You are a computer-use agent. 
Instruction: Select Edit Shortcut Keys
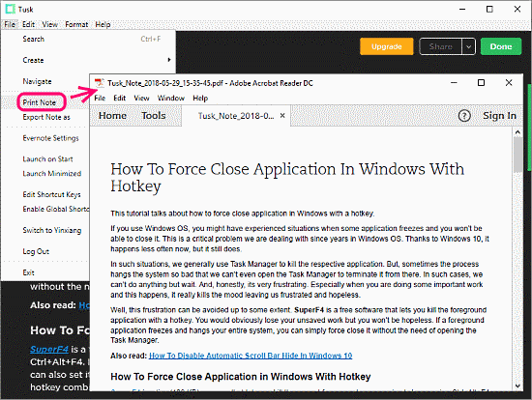tap(51, 194)
